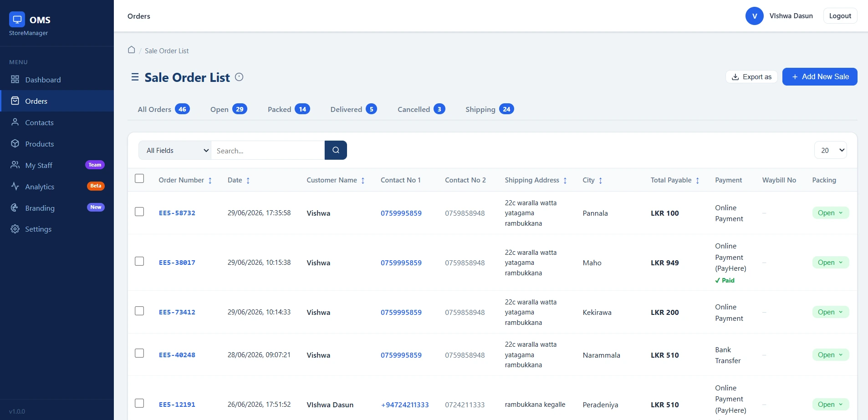Open packing status dropdown for EE5-38017
Screen dimensions: 868x420
point(830,263)
